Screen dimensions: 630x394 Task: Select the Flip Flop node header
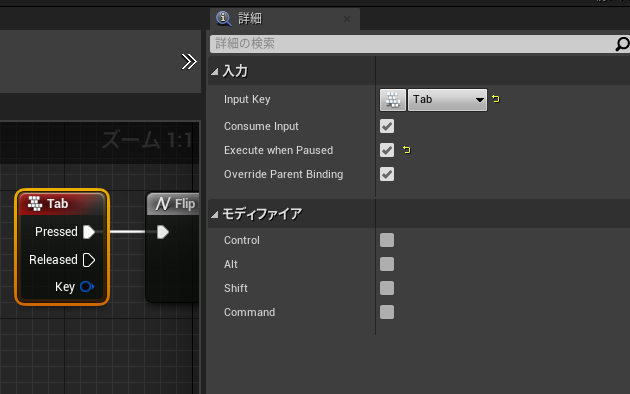[x=173, y=204]
